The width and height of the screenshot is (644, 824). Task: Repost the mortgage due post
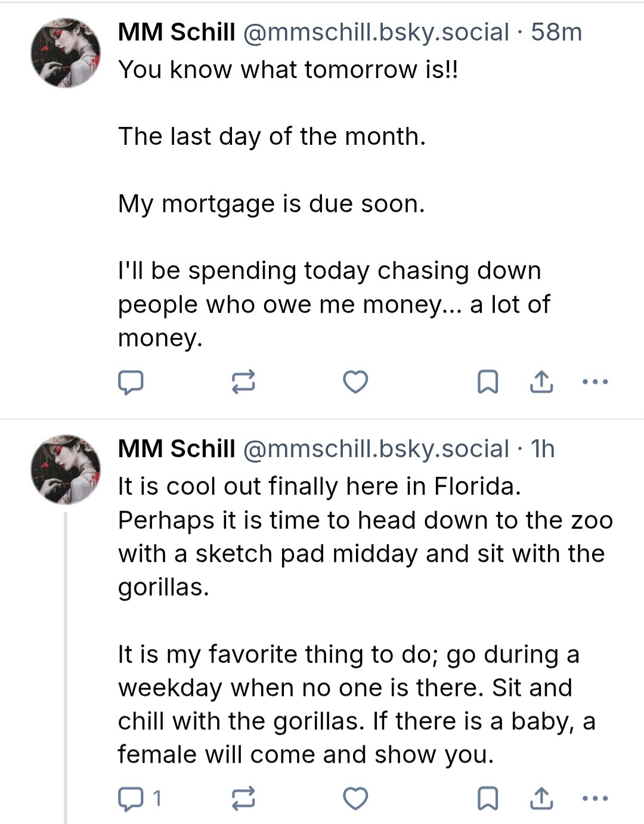(x=243, y=382)
